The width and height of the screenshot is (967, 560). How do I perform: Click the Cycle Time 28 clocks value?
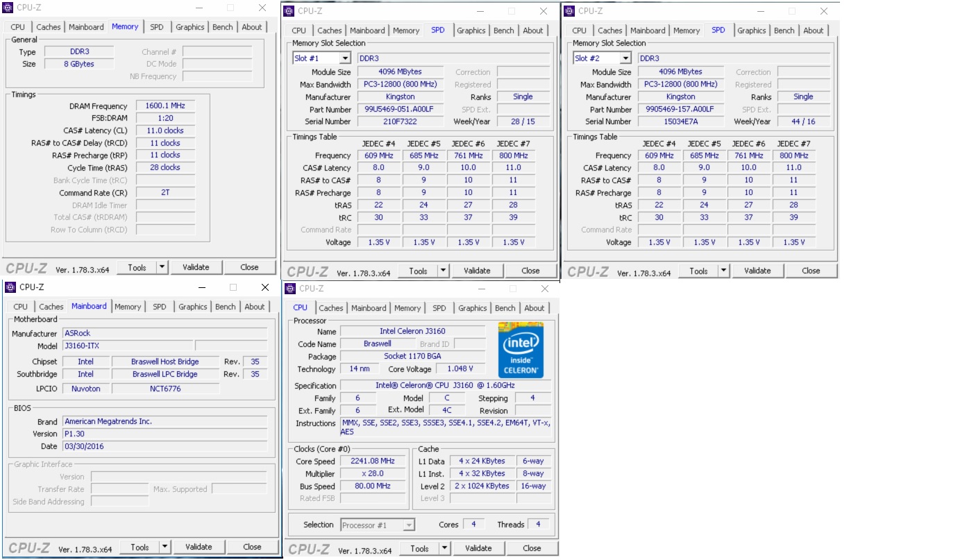tap(165, 168)
